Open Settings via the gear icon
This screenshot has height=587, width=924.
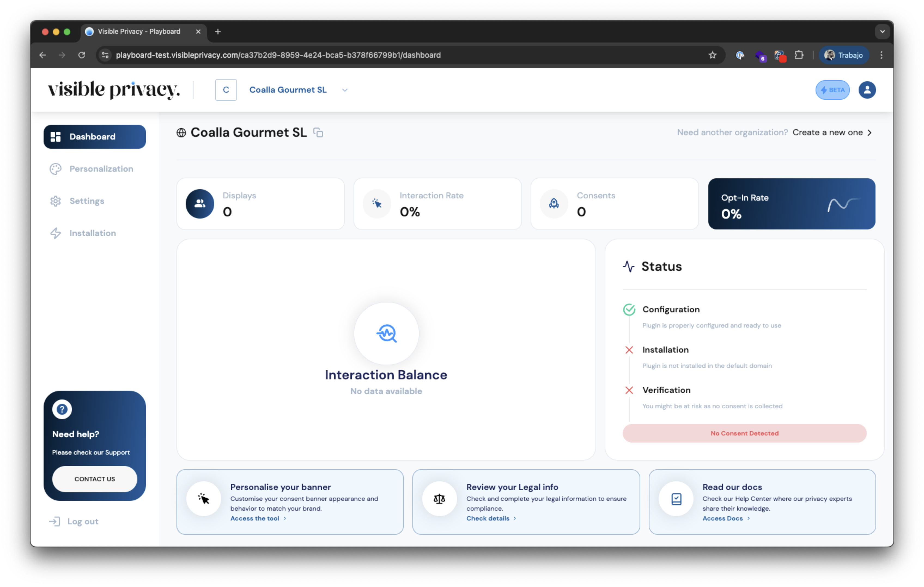55,201
